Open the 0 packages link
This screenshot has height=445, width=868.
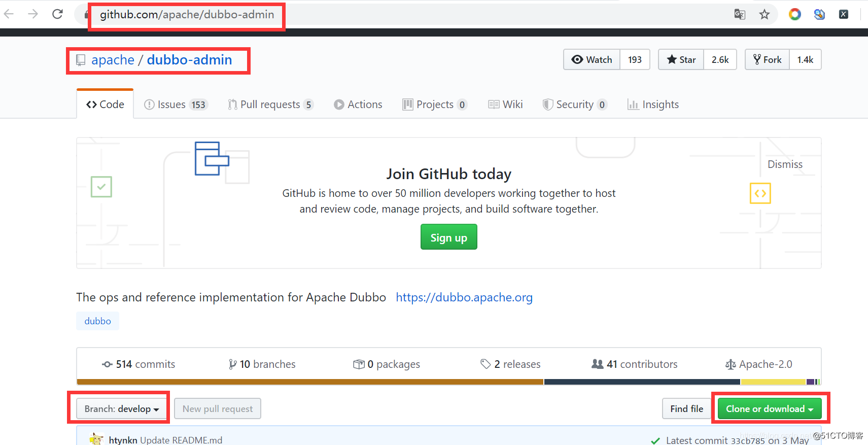tap(387, 364)
